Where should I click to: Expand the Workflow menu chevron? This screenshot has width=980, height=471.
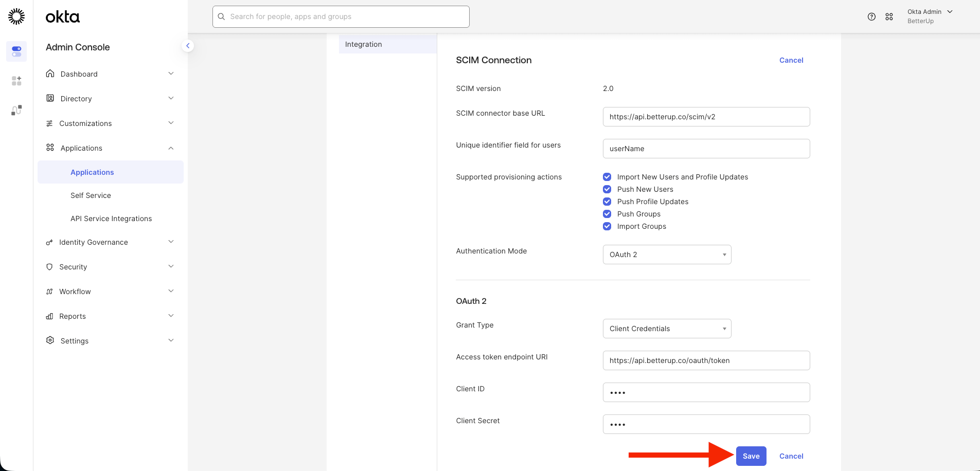point(171,291)
